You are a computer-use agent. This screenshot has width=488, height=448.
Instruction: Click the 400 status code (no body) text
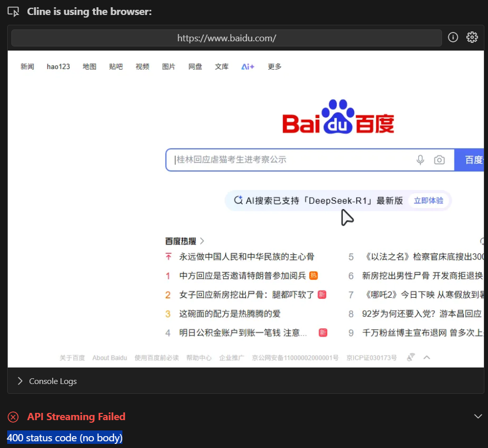(65, 438)
